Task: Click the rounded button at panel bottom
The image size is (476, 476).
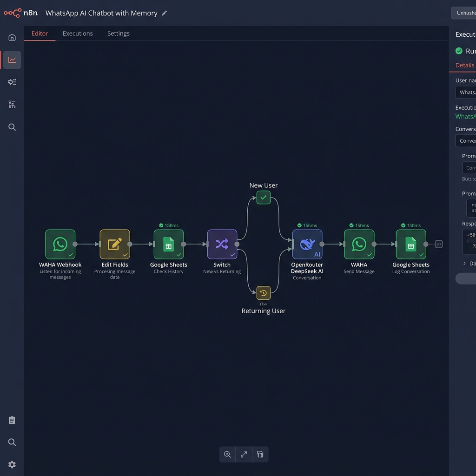Action: (x=466, y=278)
